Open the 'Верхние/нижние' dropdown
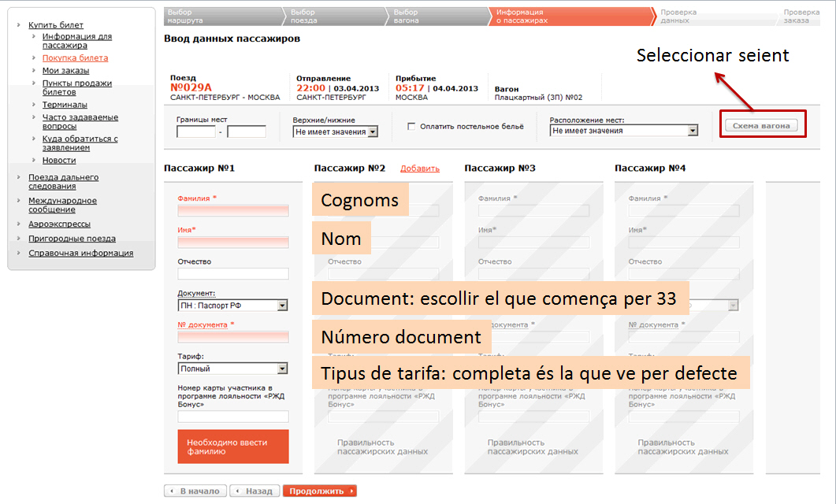This screenshot has height=504, width=836. pyautogui.click(x=335, y=132)
